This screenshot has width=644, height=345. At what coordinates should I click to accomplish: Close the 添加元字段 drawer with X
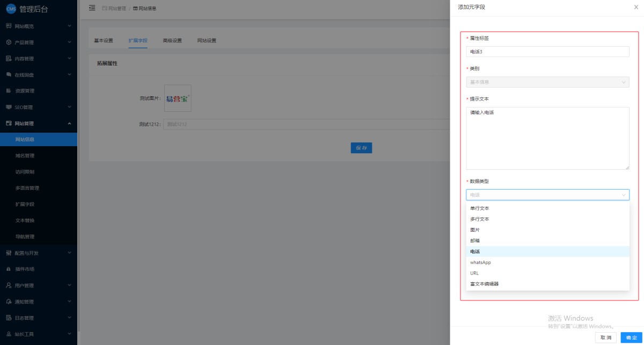[x=636, y=7]
